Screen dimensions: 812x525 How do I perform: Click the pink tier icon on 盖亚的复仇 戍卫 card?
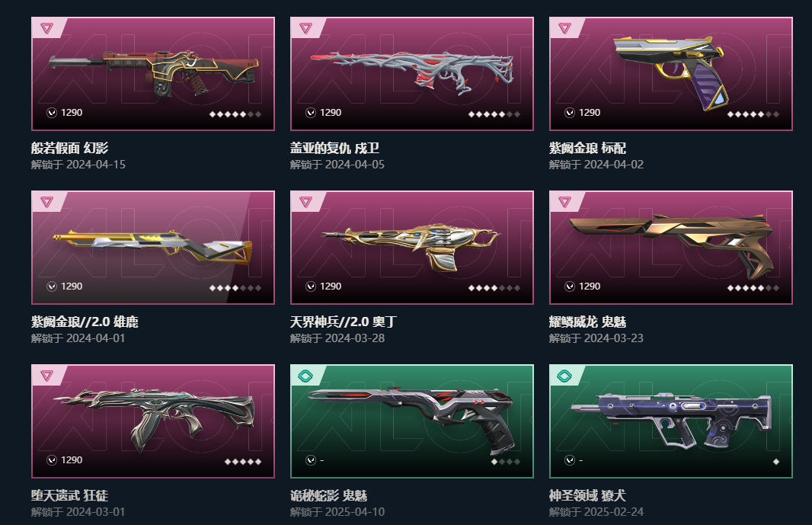point(305,28)
